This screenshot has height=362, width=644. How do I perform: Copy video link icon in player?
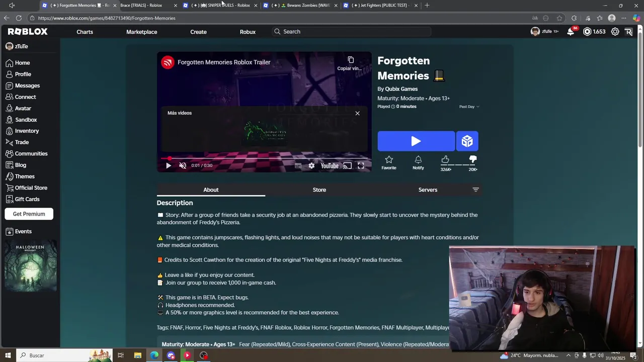pyautogui.click(x=351, y=60)
